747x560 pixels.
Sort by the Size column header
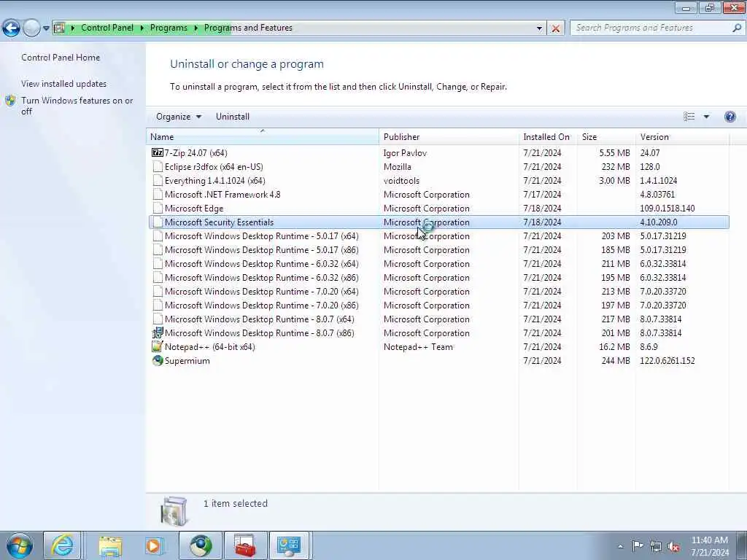606,136
